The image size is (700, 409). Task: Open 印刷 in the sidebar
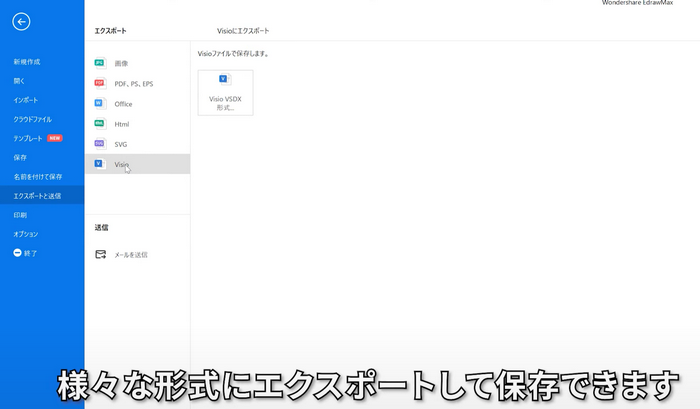click(x=20, y=215)
